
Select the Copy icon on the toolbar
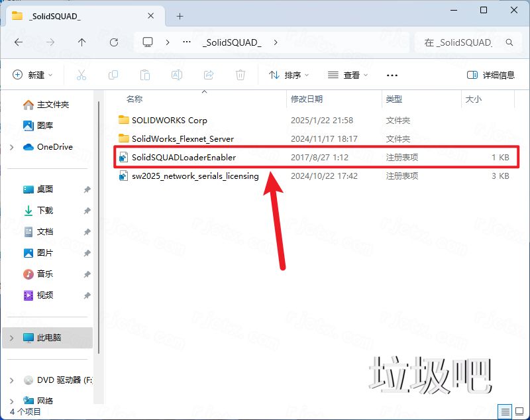(113, 75)
